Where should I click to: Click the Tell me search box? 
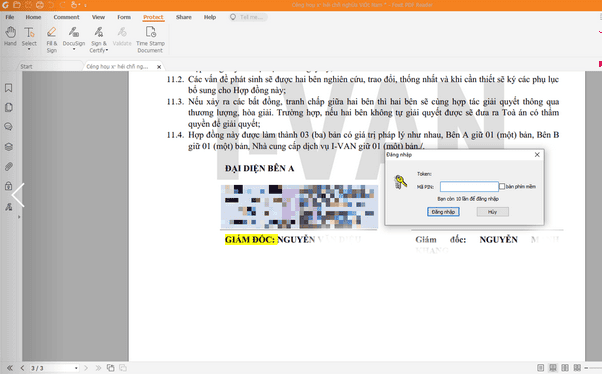249,17
